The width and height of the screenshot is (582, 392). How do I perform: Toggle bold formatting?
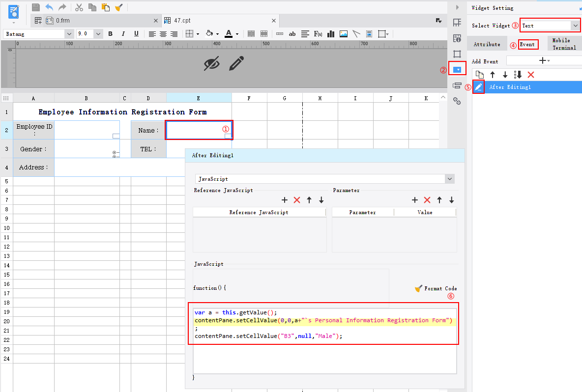pyautogui.click(x=110, y=34)
